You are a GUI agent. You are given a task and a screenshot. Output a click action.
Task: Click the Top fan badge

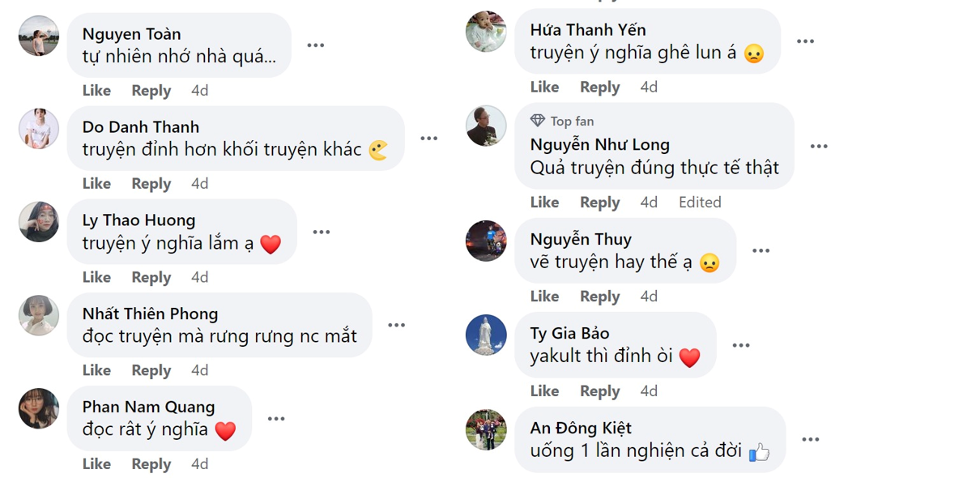[563, 121]
